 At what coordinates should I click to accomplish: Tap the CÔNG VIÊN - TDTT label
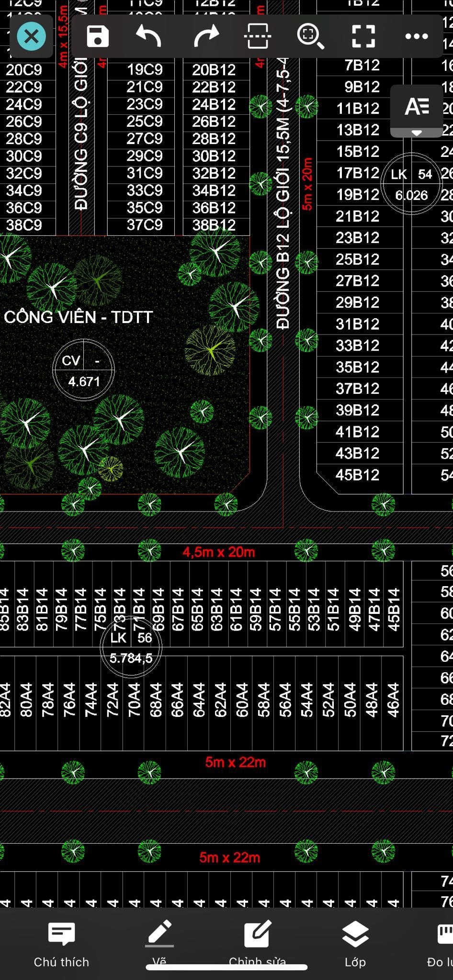pyautogui.click(x=79, y=317)
